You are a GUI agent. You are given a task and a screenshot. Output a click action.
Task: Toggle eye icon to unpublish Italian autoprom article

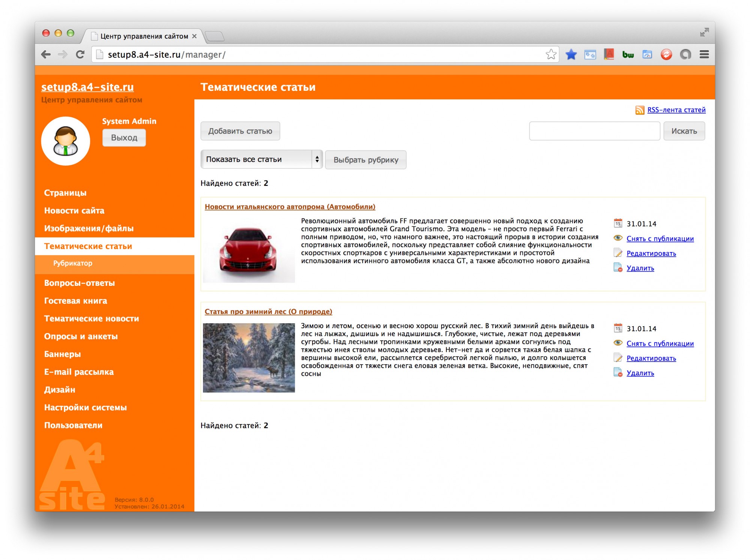point(618,238)
